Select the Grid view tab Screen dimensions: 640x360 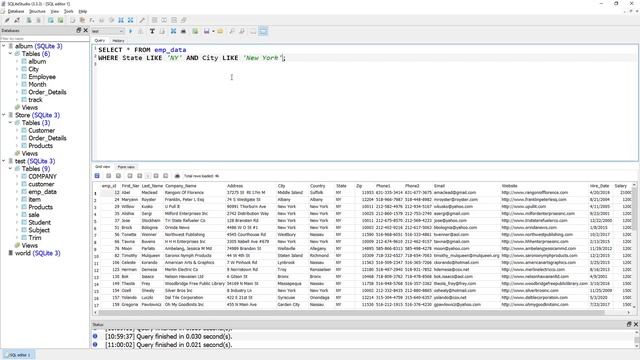click(x=103, y=167)
